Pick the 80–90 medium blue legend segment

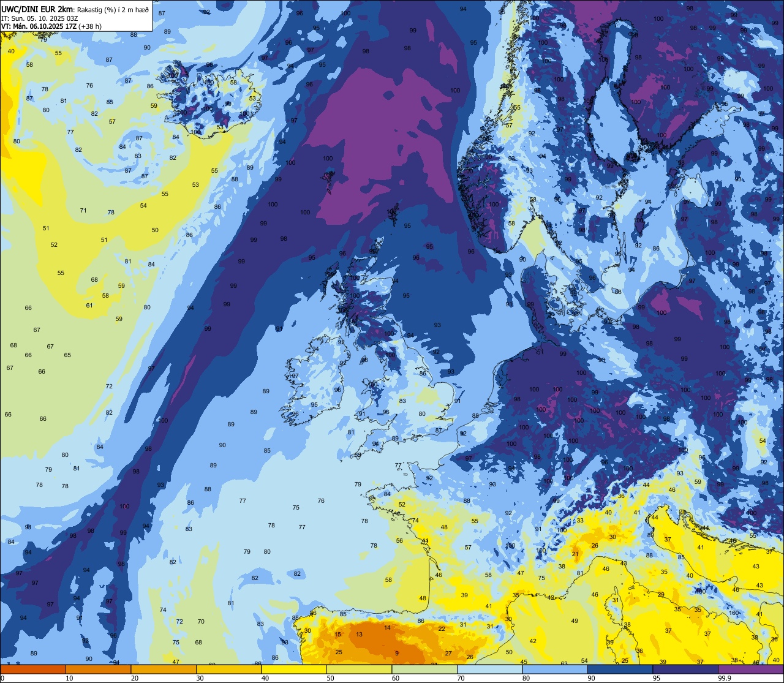point(555,670)
